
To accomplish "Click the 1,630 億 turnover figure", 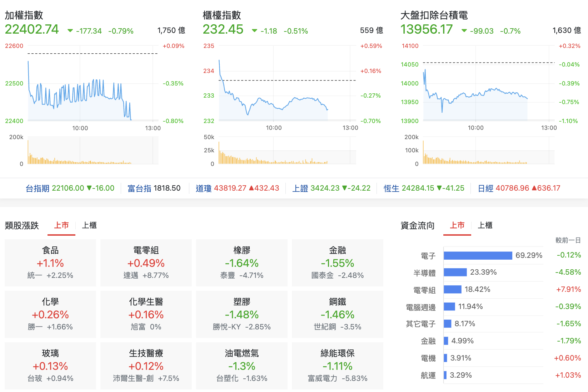I will coord(567,30).
